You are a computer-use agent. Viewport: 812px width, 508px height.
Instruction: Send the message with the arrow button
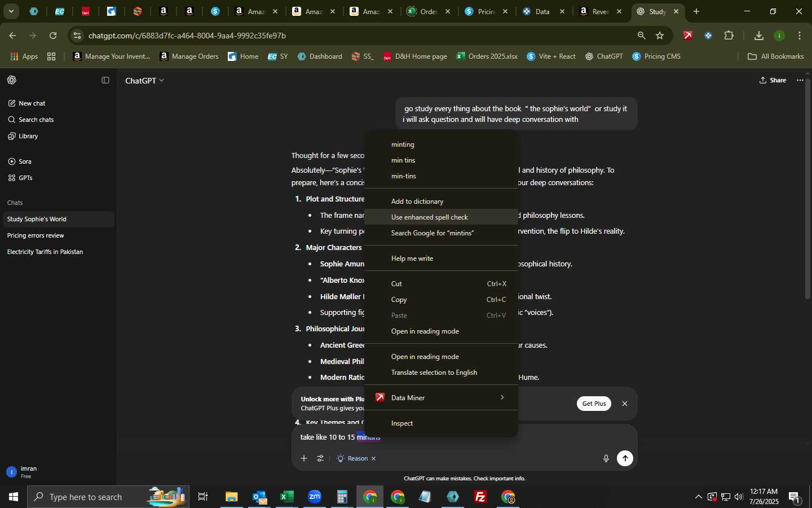pos(625,458)
